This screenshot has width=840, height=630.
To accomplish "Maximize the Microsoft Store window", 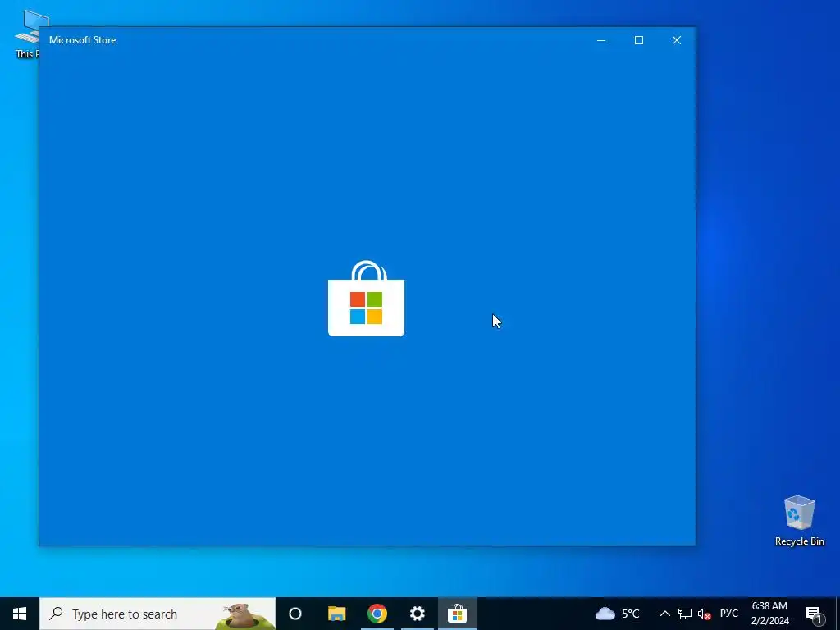I will tap(638, 40).
